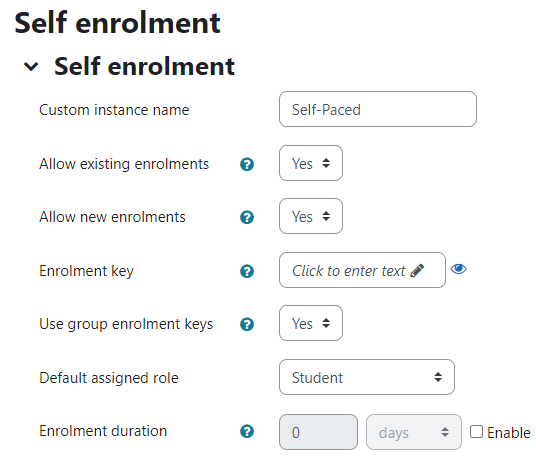Image resolution: width=536 pixels, height=460 pixels.
Task: Open Allow new enrolments Yes dropdown
Action: [x=311, y=216]
